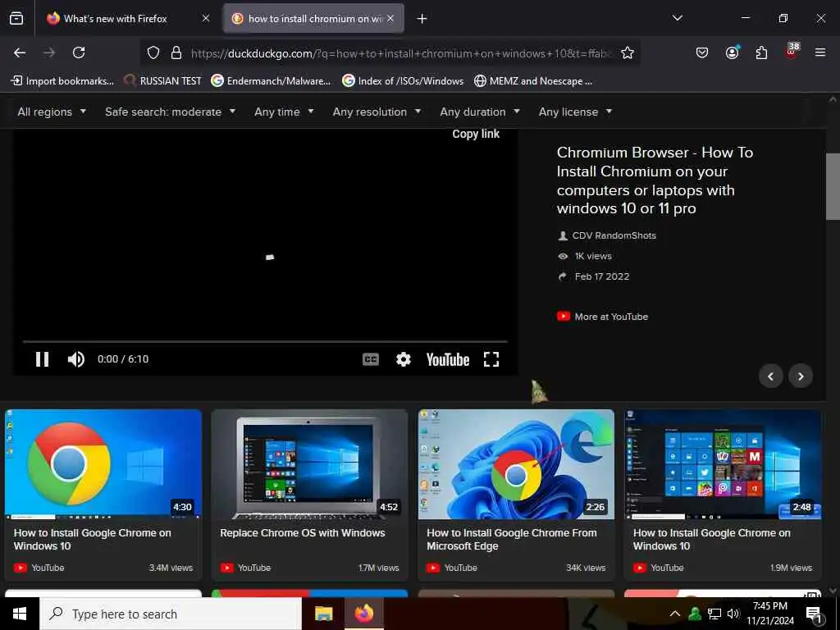The width and height of the screenshot is (840, 630).
Task: Click the Type here to search box
Action: 171,614
